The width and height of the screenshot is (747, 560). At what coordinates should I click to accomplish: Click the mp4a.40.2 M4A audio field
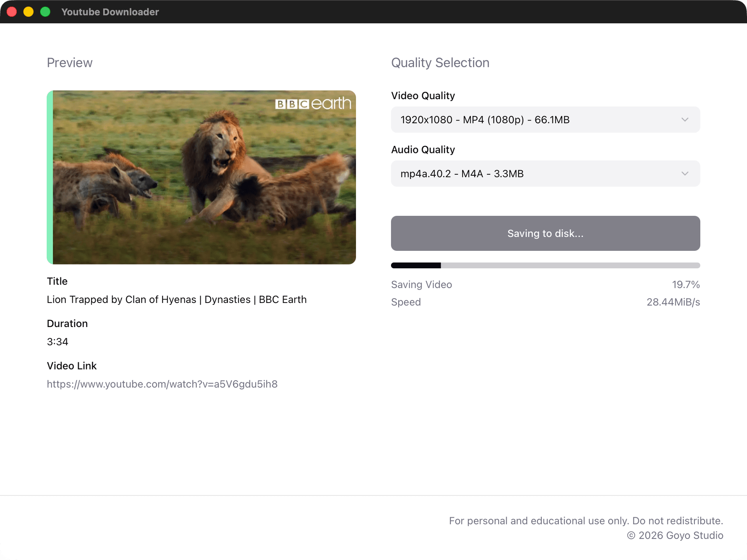(462, 173)
